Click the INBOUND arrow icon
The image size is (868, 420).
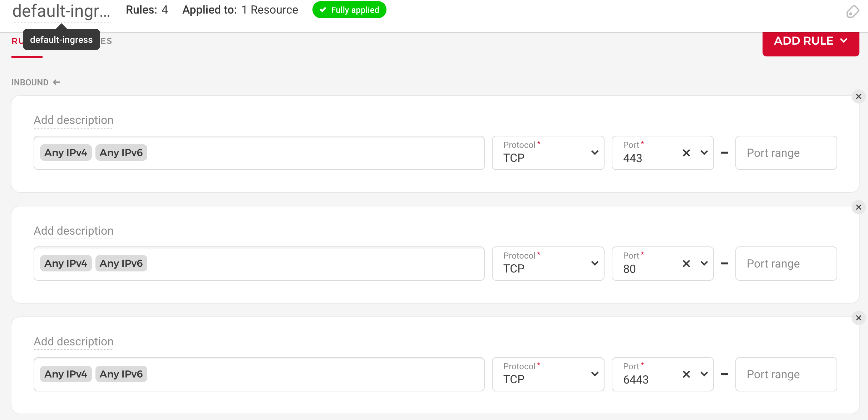coord(56,82)
